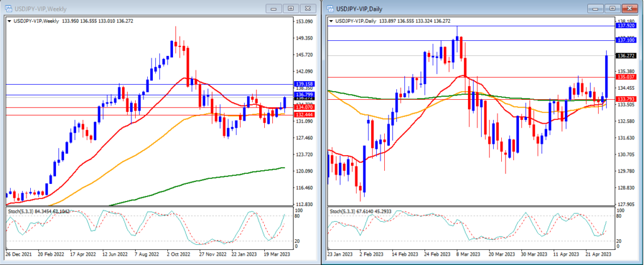This screenshot has width=644, height=265.
Task: Select the blue 136.799 price level label
Action: click(x=304, y=95)
